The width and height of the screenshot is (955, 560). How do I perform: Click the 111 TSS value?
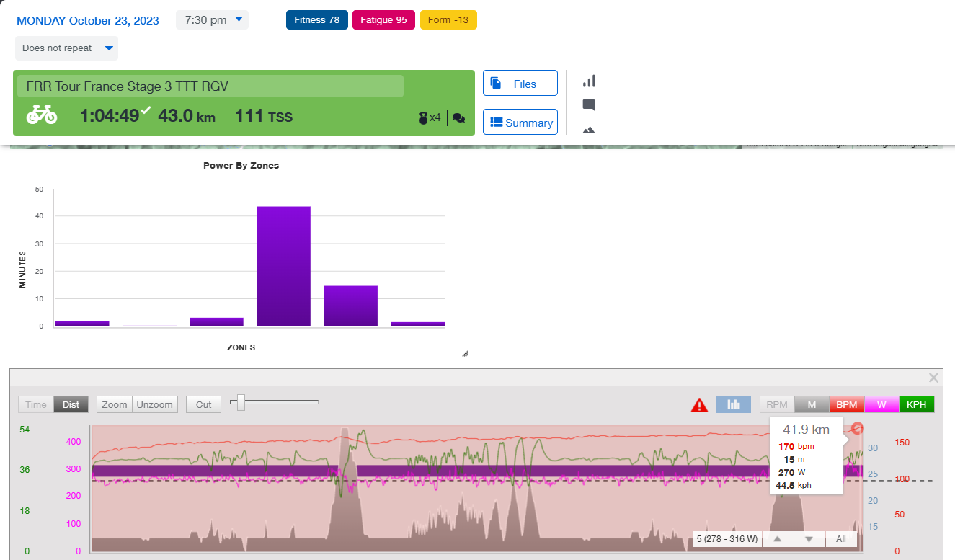(264, 115)
